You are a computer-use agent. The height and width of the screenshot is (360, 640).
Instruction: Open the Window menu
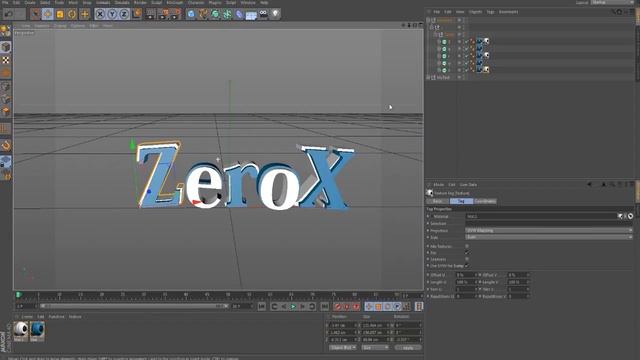point(248,2)
